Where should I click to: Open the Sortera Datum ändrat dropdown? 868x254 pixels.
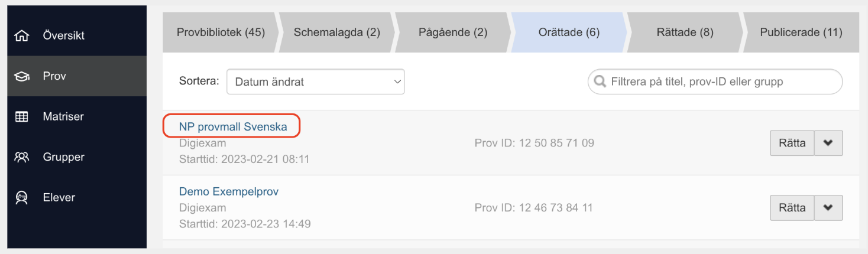pyautogui.click(x=315, y=82)
